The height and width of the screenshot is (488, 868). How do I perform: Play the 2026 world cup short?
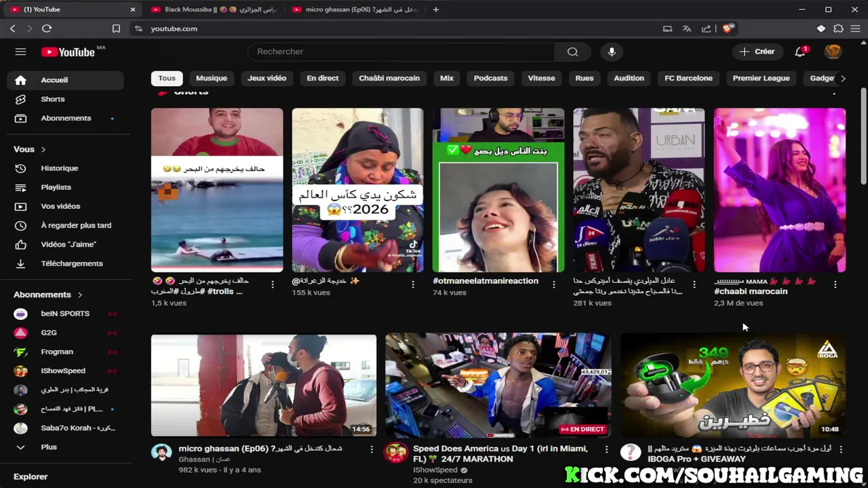357,190
